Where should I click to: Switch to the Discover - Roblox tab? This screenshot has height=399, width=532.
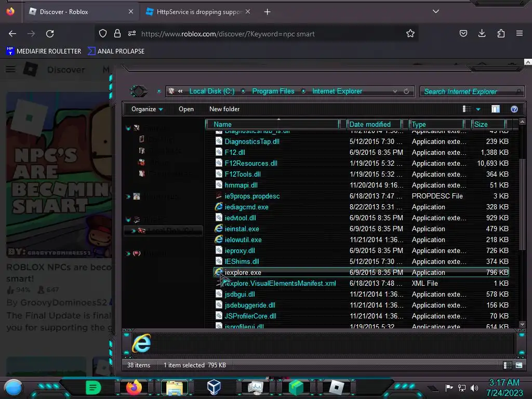point(81,12)
